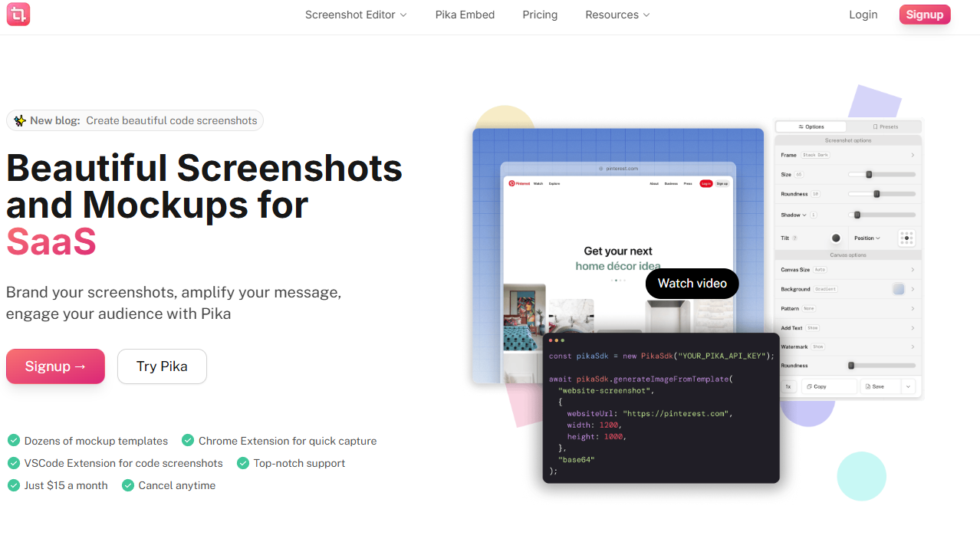Click the position grid icon in the options panel
Screen dimensions: 980x542
(x=906, y=238)
